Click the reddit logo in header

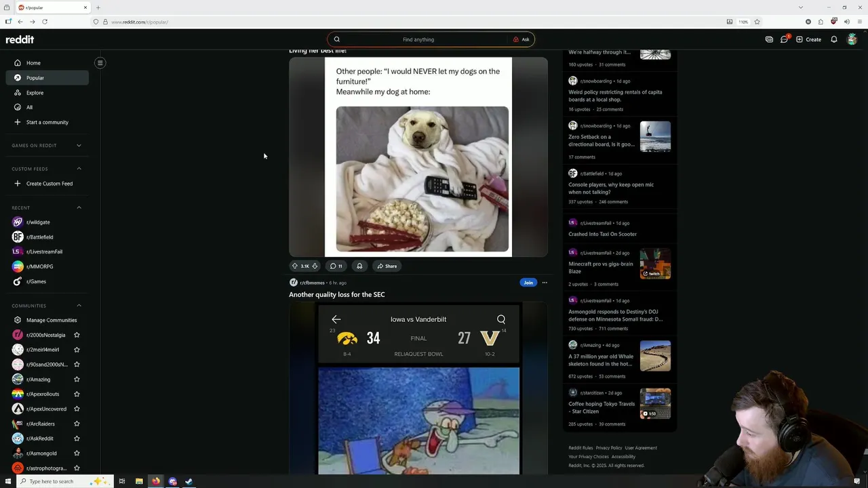click(x=20, y=39)
